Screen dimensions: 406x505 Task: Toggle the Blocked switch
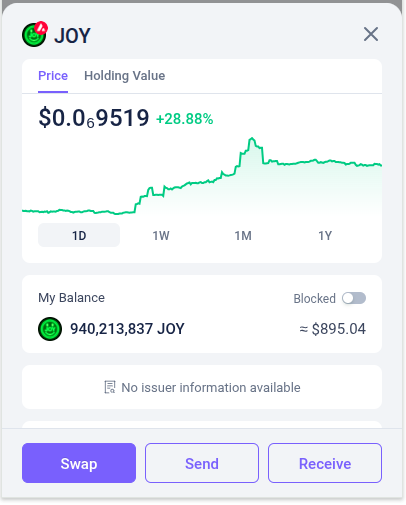(x=354, y=298)
